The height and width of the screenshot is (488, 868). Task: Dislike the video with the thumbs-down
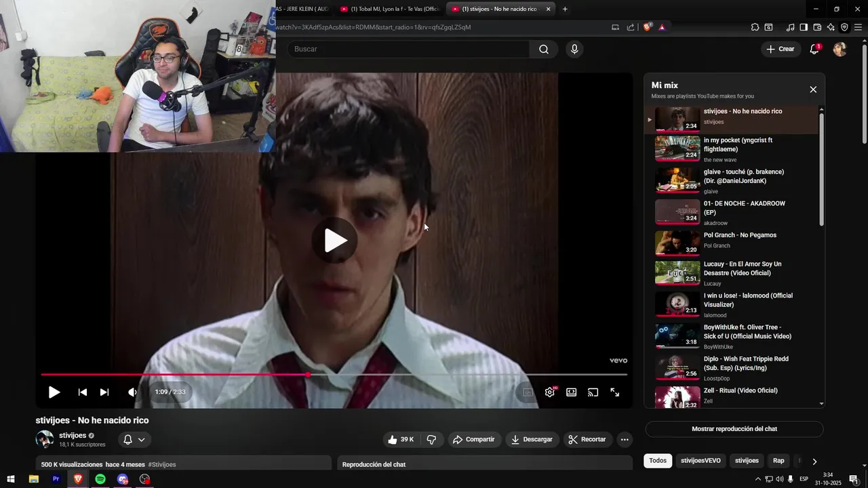click(432, 440)
